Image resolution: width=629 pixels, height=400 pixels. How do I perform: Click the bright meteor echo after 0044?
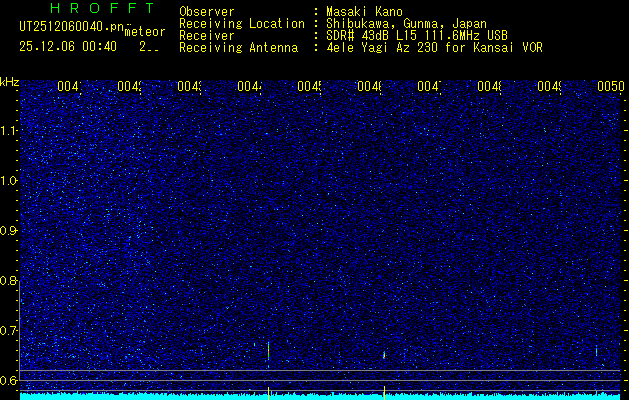pos(268,351)
